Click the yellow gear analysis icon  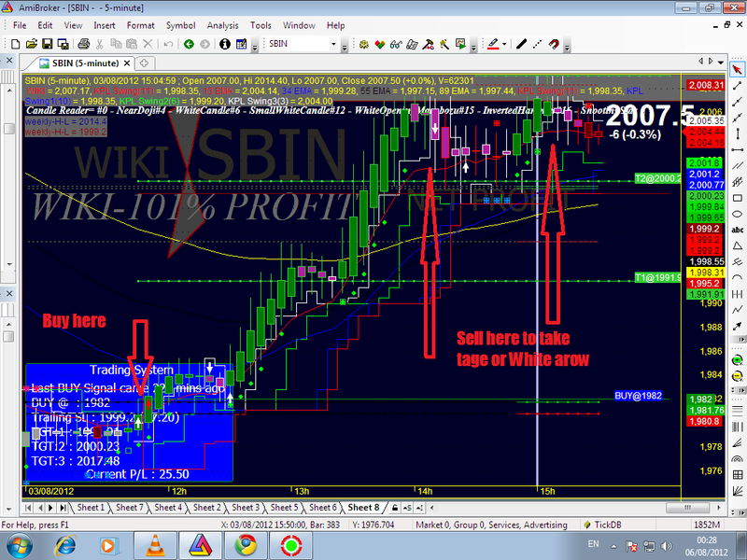(x=364, y=44)
